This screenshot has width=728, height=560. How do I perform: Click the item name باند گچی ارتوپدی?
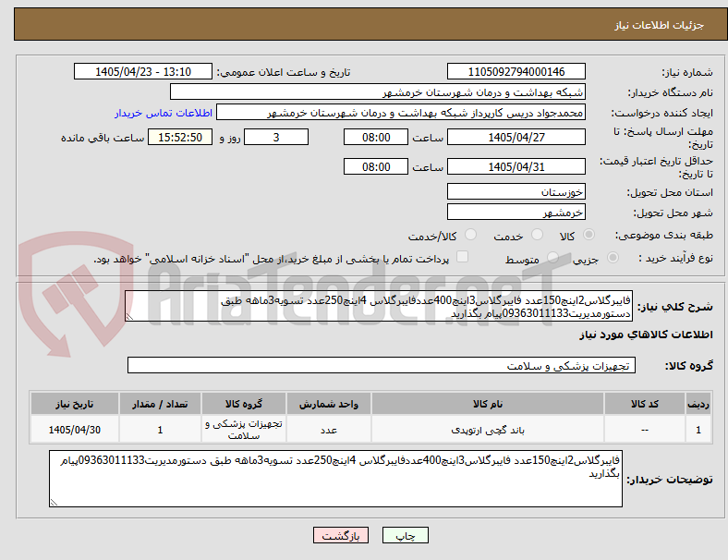488,430
